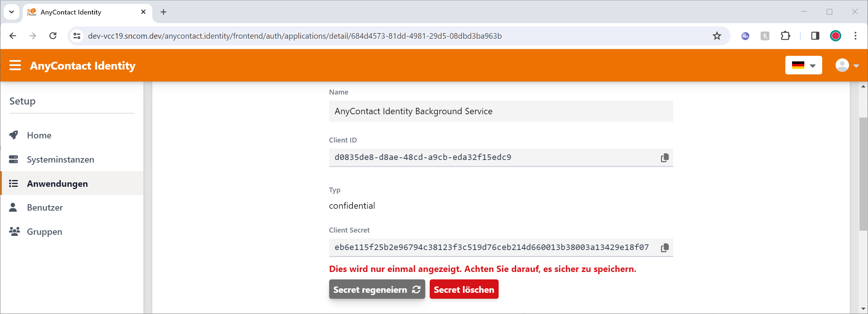868x314 pixels.
Task: Navigate to Gruppen in sidebar
Action: pos(44,232)
